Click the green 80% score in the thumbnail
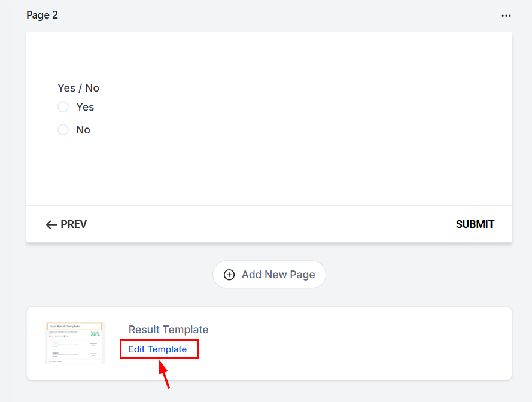 pos(95,334)
